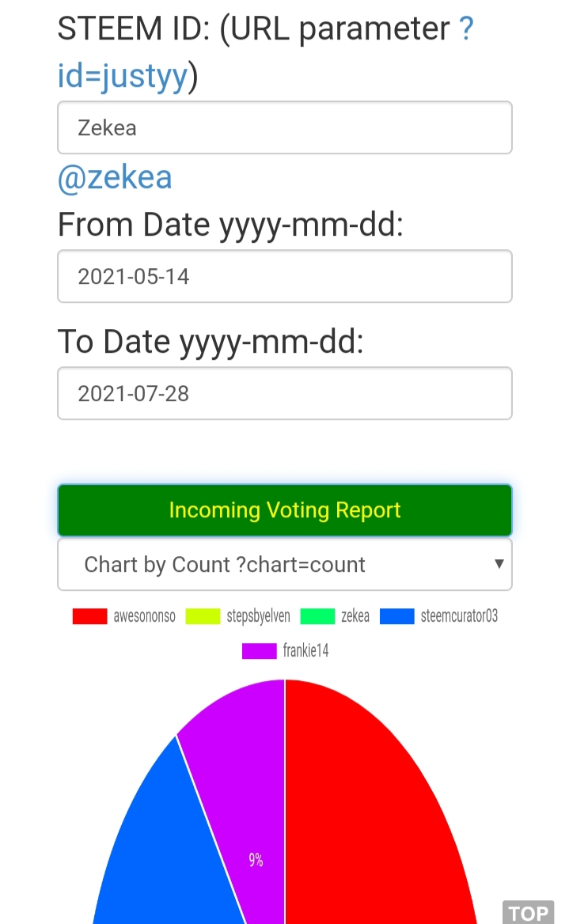This screenshot has width=569, height=924.
Task: Click the STEEM ID input containing Zekea
Action: point(285,127)
